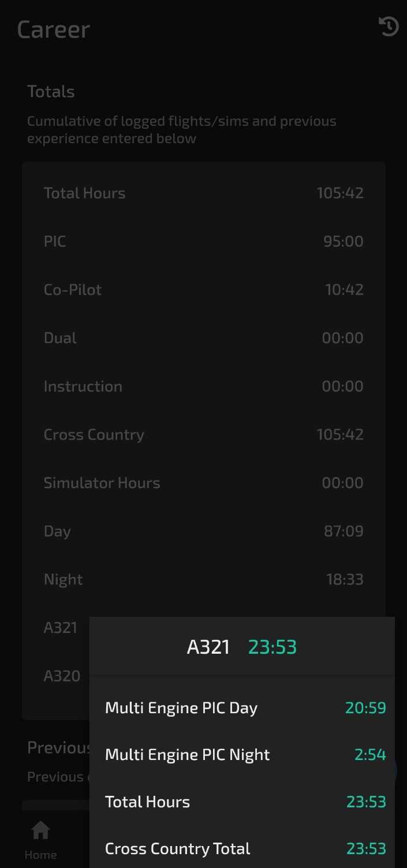Select Multi Engine PIC Night entry
Screen dimensions: 407x868
pos(245,755)
